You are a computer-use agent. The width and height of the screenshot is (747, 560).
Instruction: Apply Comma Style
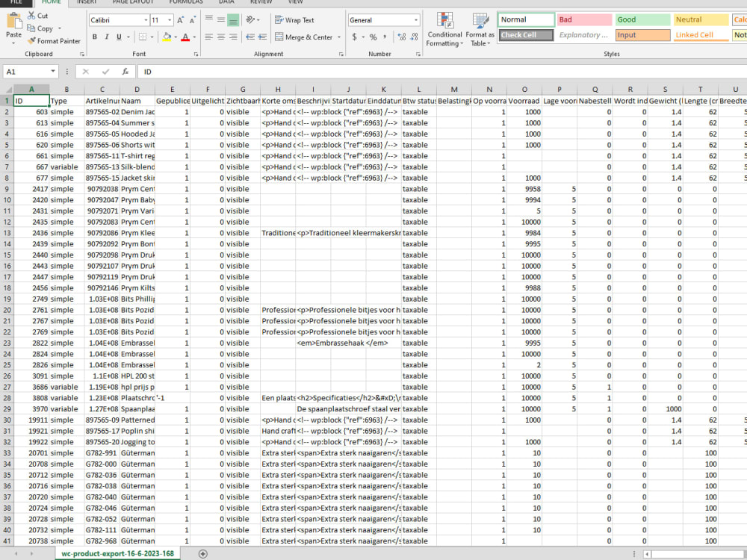tap(385, 37)
